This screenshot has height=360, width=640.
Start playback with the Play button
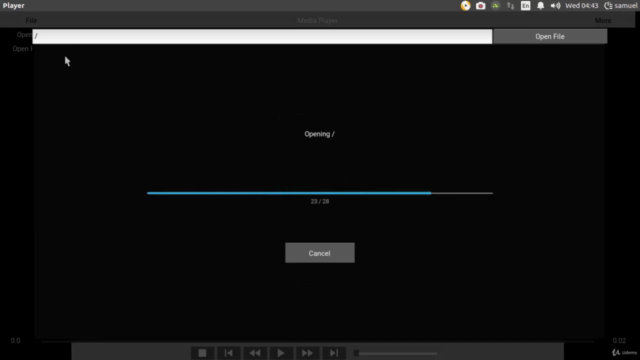(281, 353)
